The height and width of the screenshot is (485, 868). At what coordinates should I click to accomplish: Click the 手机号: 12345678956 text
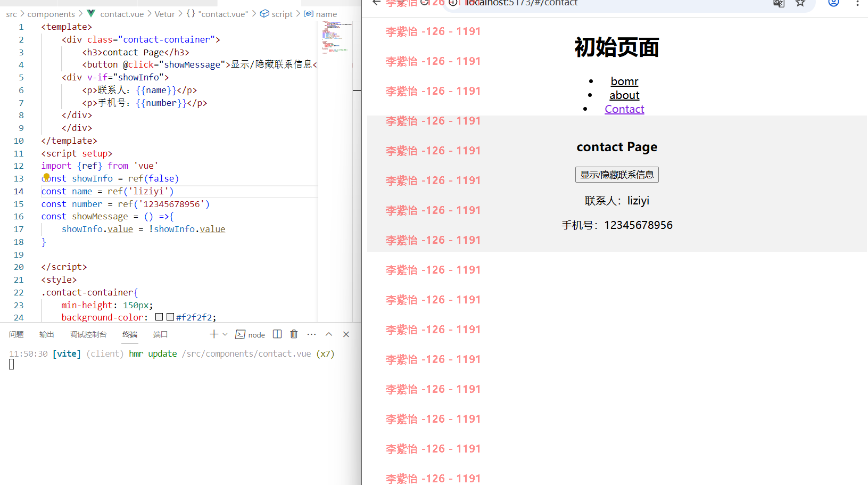coord(617,225)
